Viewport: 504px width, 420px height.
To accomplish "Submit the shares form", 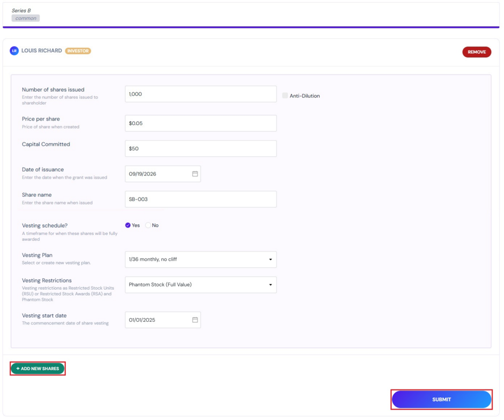I will 441,400.
